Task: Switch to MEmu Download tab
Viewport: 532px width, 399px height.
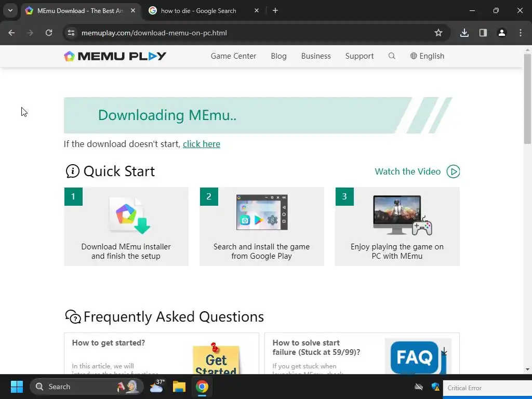Action: pos(81,10)
